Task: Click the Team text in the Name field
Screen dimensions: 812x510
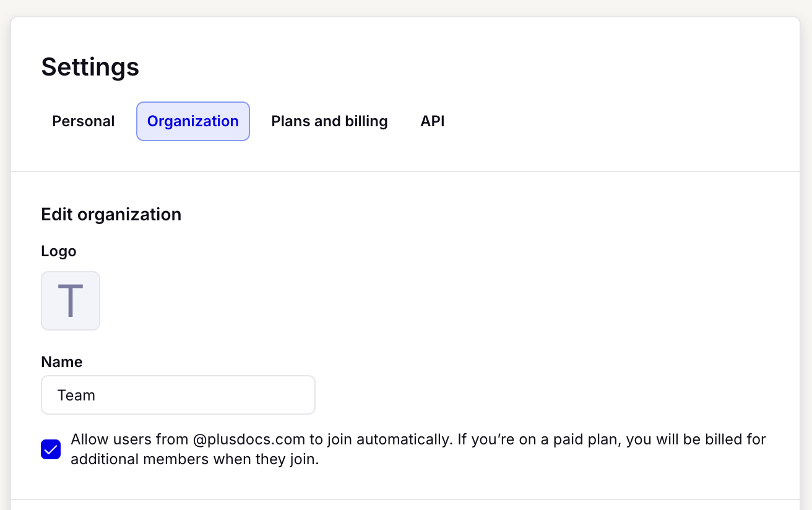Action: 76,395
